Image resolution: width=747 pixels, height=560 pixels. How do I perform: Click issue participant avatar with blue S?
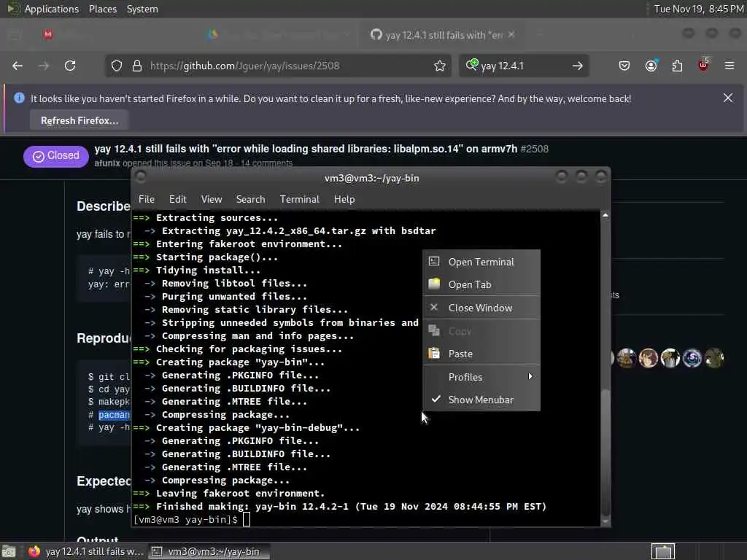click(692, 358)
